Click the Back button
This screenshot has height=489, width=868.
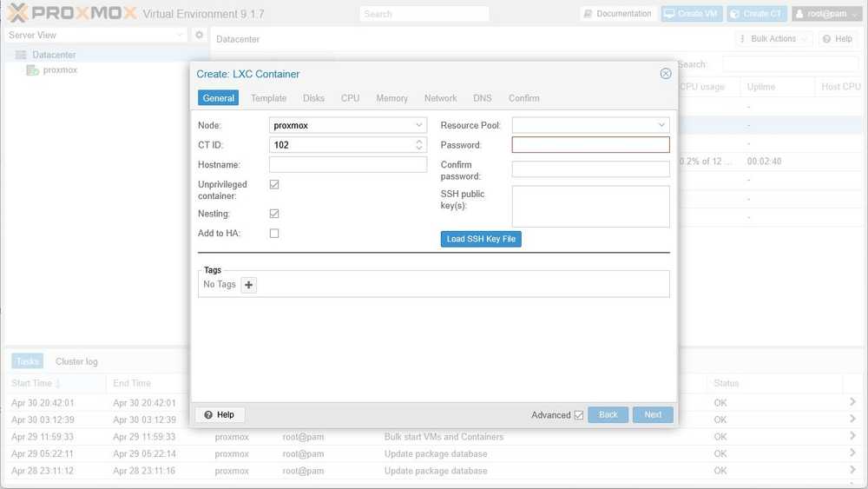click(x=608, y=415)
